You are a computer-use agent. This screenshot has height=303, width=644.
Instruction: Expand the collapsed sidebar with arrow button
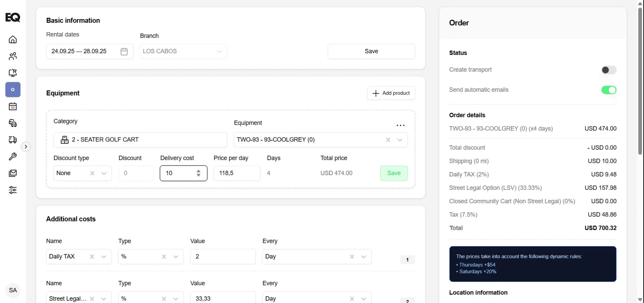tap(26, 147)
